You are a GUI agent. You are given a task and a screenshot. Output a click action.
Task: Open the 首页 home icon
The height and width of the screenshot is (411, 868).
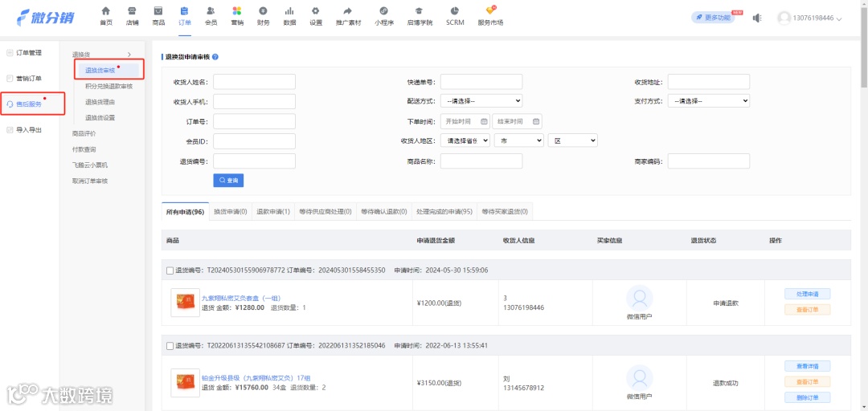pyautogui.click(x=106, y=11)
